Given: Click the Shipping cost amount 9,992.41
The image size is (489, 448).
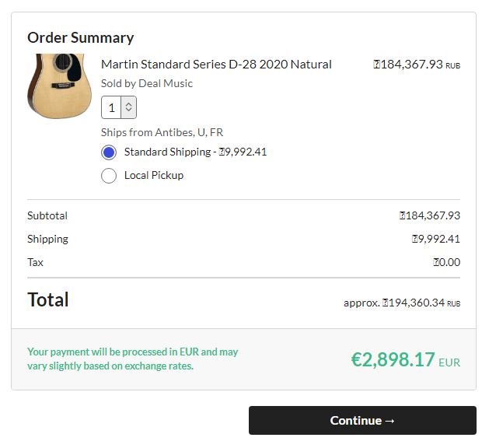Looking at the screenshot, I should (x=436, y=239).
